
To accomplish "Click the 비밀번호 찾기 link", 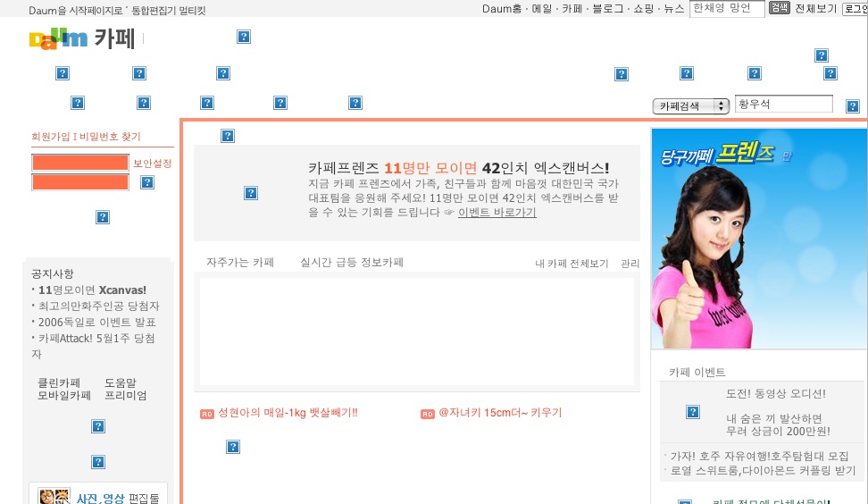I will tap(110, 136).
